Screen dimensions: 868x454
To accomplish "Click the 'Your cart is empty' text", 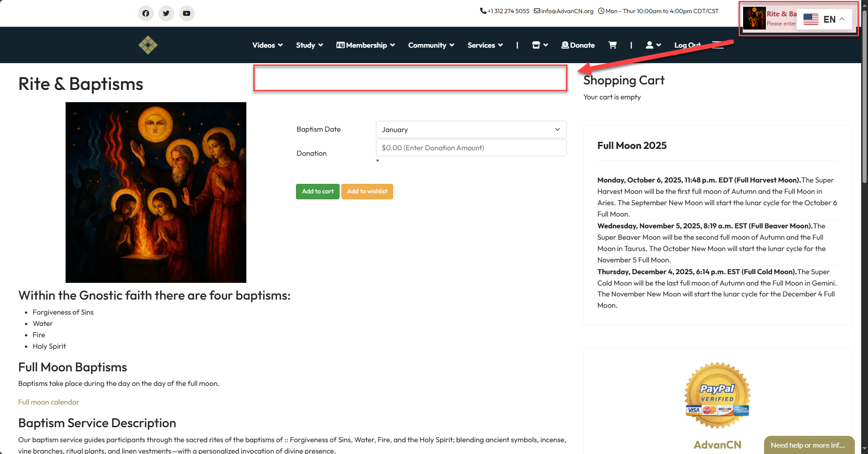I will 612,97.
